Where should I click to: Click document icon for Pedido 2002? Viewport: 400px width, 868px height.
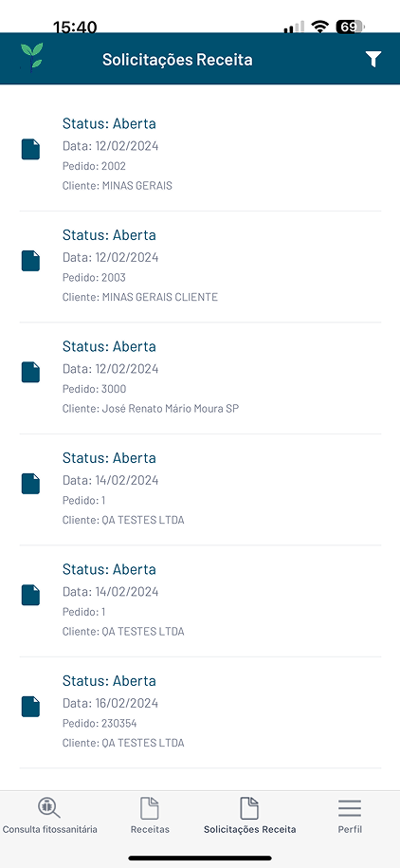tap(30, 150)
